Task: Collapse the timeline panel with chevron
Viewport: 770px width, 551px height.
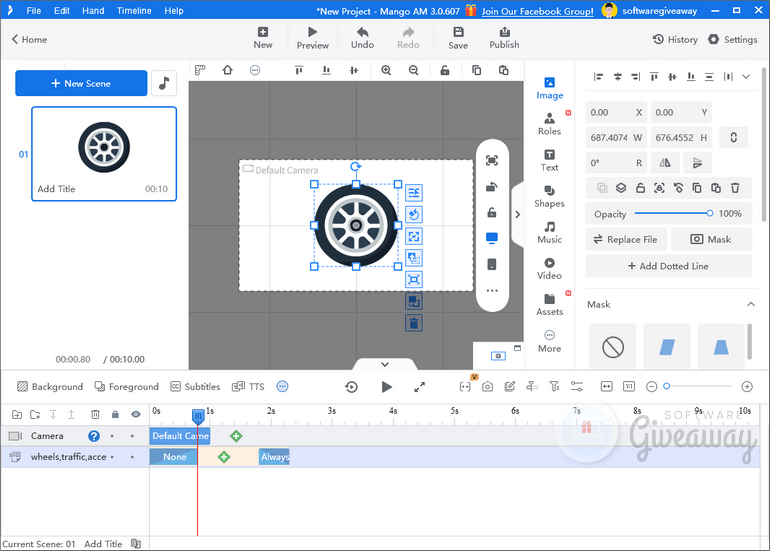Action: (385, 364)
